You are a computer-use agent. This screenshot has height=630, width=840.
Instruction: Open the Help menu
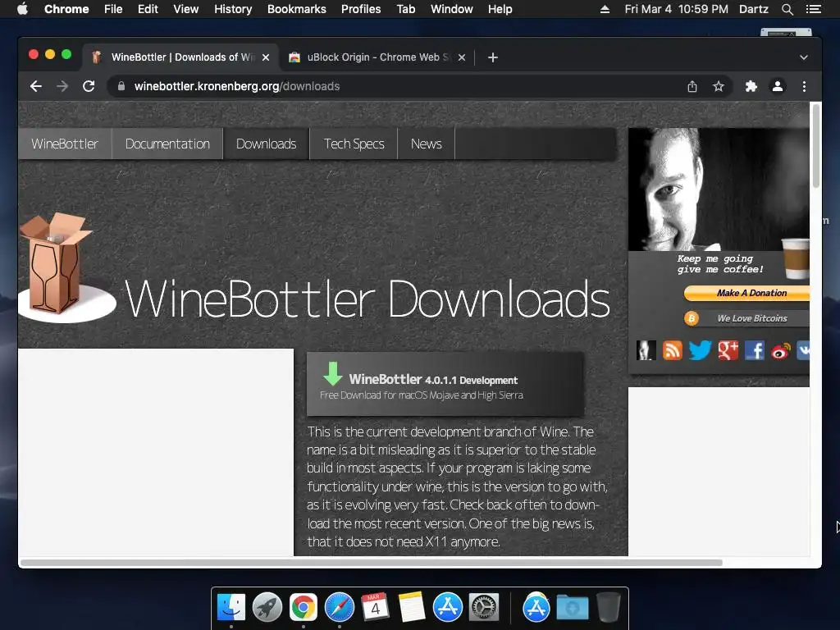point(500,9)
